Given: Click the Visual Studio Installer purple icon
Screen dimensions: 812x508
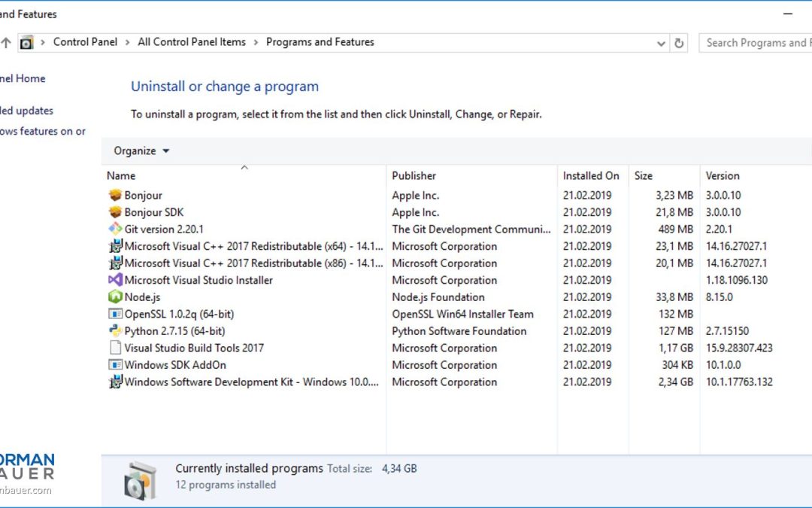Looking at the screenshot, I should tap(115, 280).
